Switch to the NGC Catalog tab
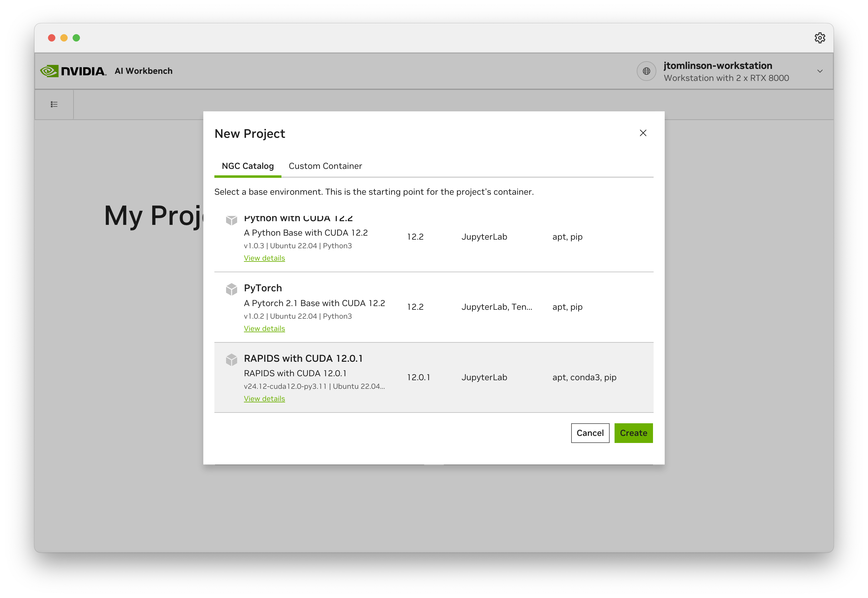Image resolution: width=868 pixels, height=598 pixels. 247,166
